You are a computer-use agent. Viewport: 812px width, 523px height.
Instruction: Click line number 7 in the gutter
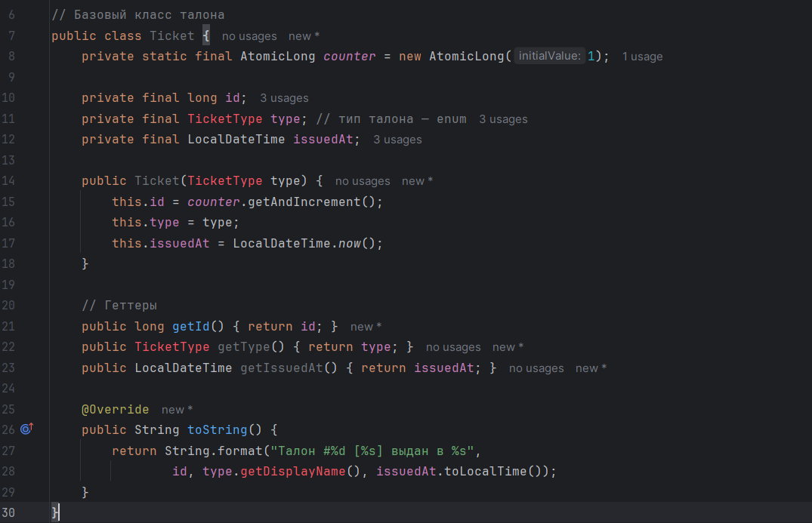tap(11, 35)
